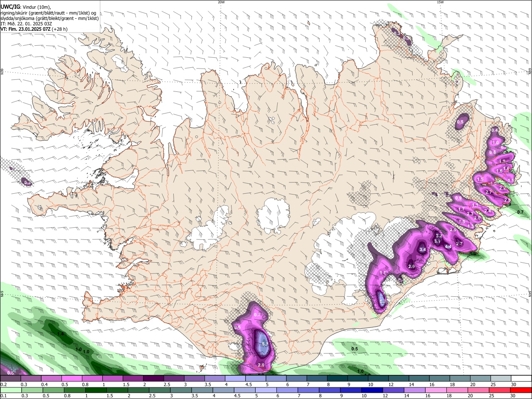Click the '1.4' rain value in the green band
Viewport: 532px width, 399px height.
pyautogui.click(x=60, y=334)
